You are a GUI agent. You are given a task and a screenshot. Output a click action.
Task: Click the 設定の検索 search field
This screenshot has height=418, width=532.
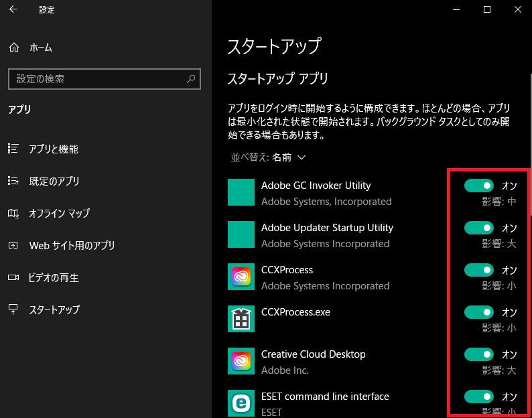(x=105, y=79)
